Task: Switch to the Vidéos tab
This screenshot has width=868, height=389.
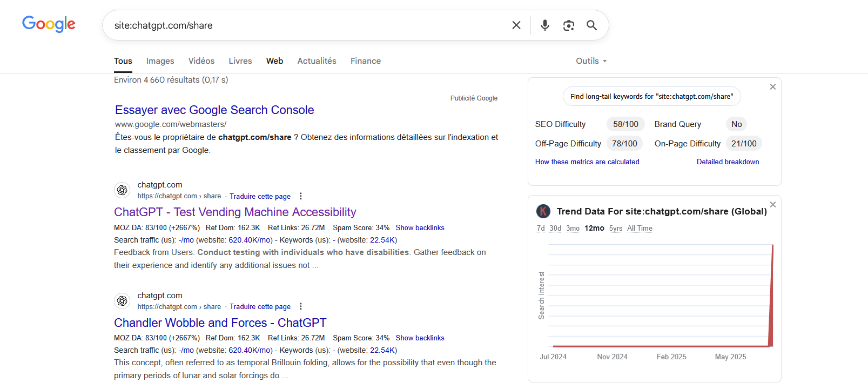Action: 201,61
